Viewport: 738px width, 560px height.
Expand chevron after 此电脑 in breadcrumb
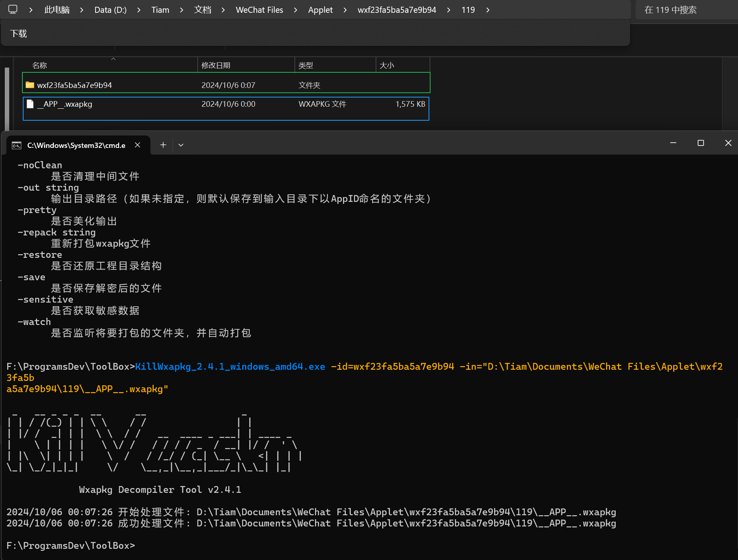[82, 10]
